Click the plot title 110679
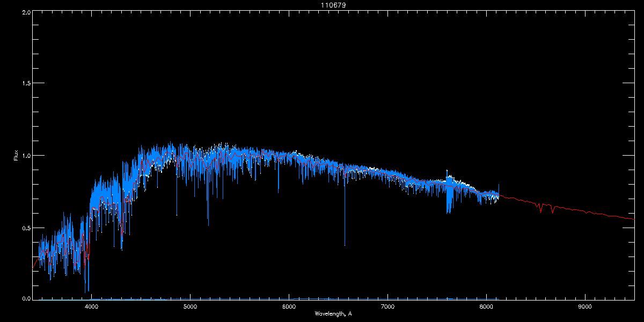Image resolution: width=644 pixels, height=322 pixels. (333, 5)
